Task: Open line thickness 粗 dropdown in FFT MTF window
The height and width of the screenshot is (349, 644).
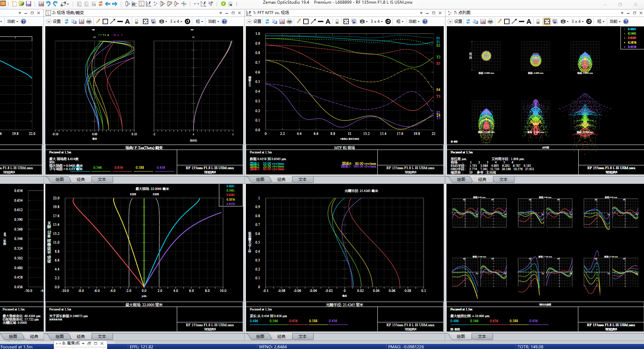Action: 400,21
